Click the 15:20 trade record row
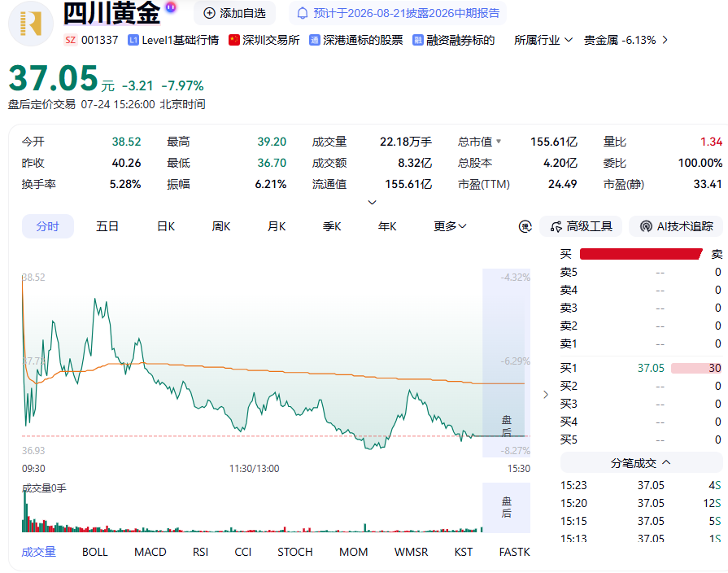 (641, 503)
